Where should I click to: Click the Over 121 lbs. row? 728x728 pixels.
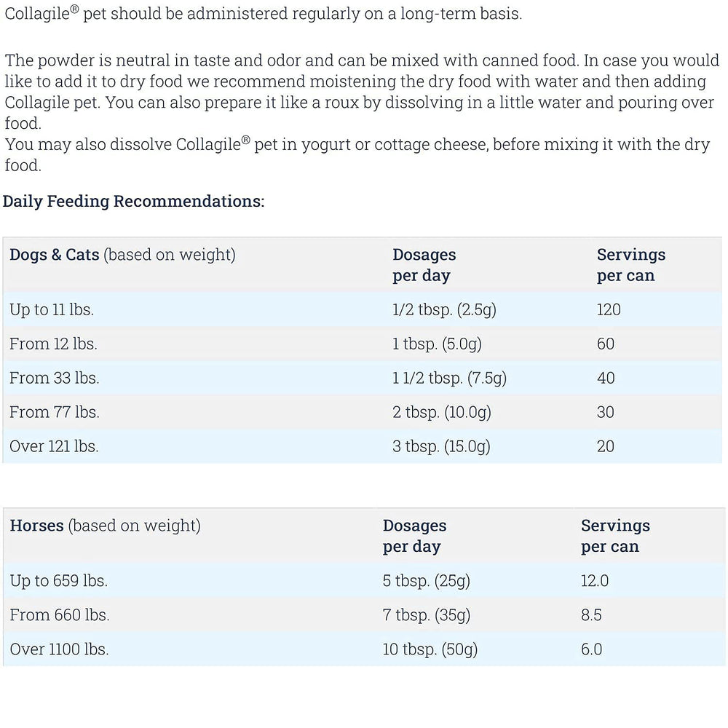coord(362,446)
